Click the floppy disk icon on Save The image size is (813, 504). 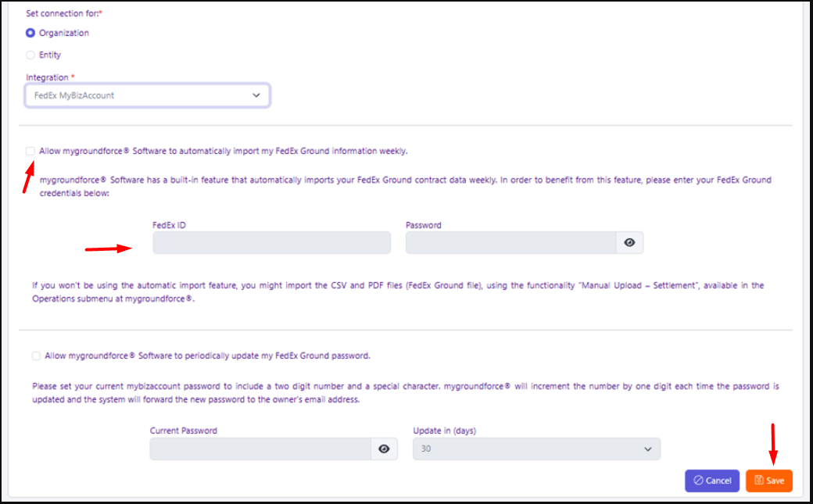coord(759,480)
